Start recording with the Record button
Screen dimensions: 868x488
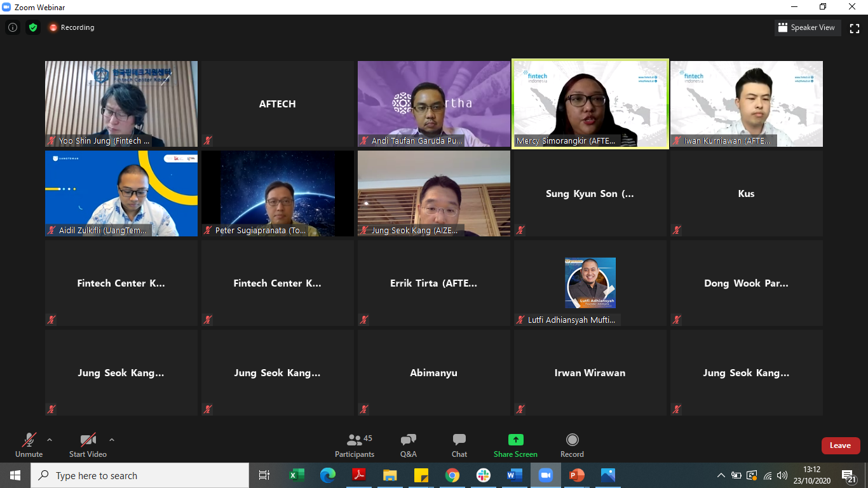tap(572, 445)
